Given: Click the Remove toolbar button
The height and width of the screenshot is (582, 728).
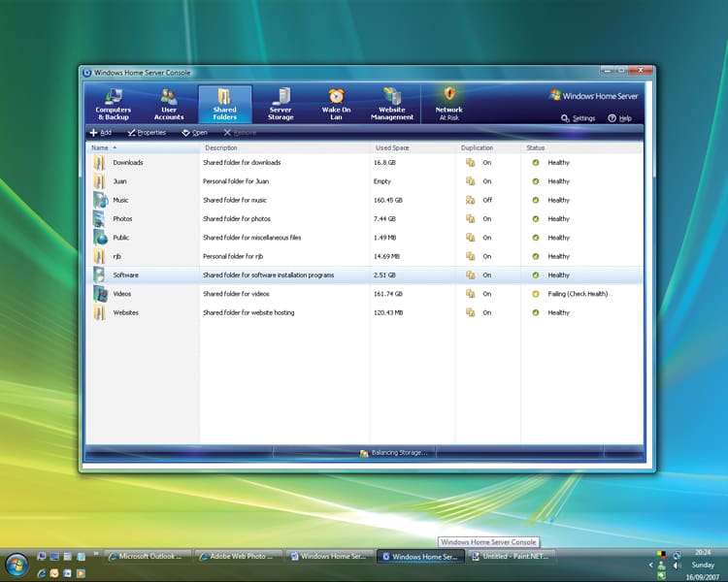Looking at the screenshot, I should (240, 133).
